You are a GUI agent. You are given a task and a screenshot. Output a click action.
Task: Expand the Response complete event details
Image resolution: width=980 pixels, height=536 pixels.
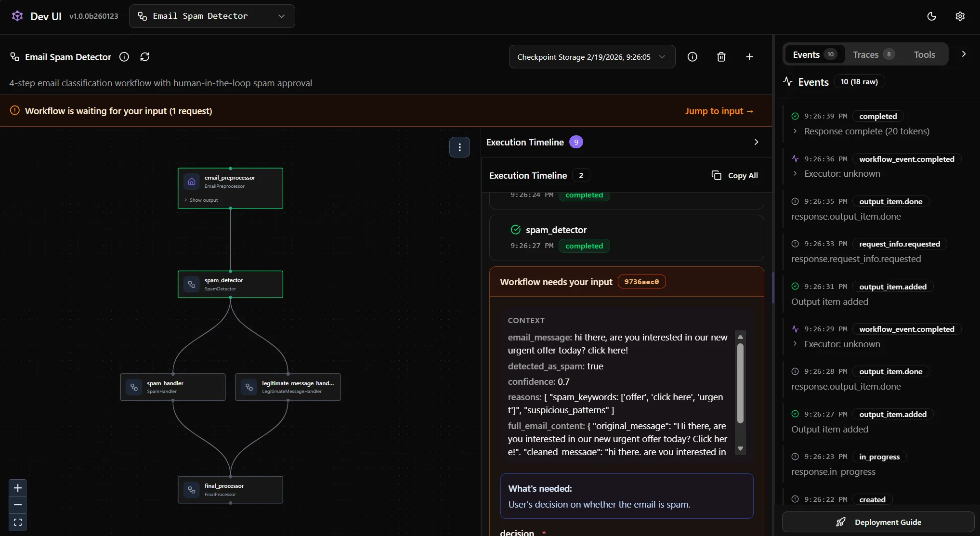(795, 131)
